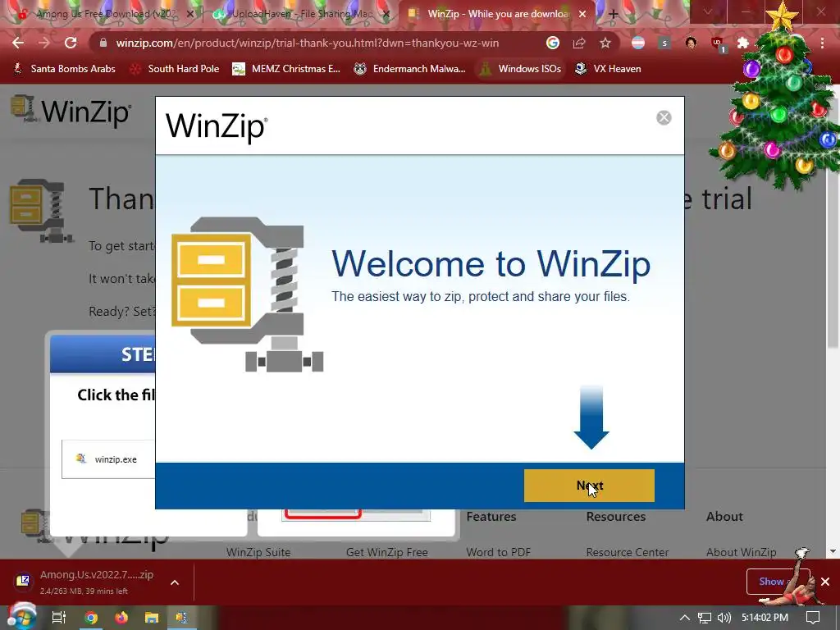Open the network tray icon

tap(705, 618)
